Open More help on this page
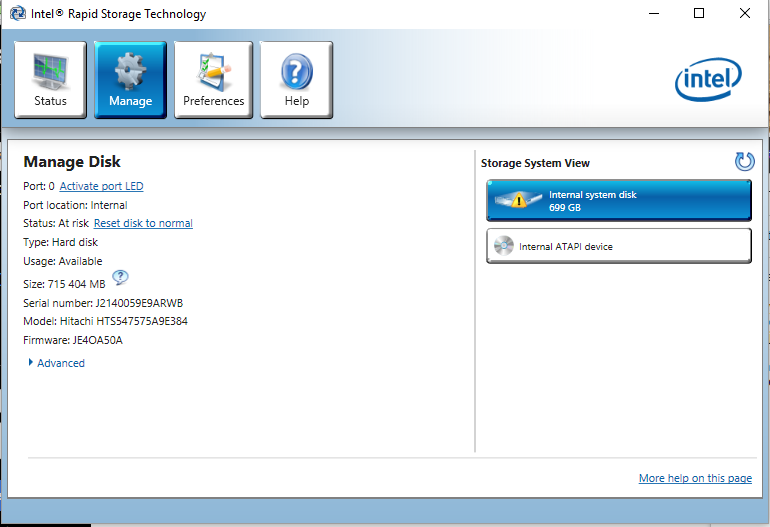The height and width of the screenshot is (527, 770). (x=695, y=478)
